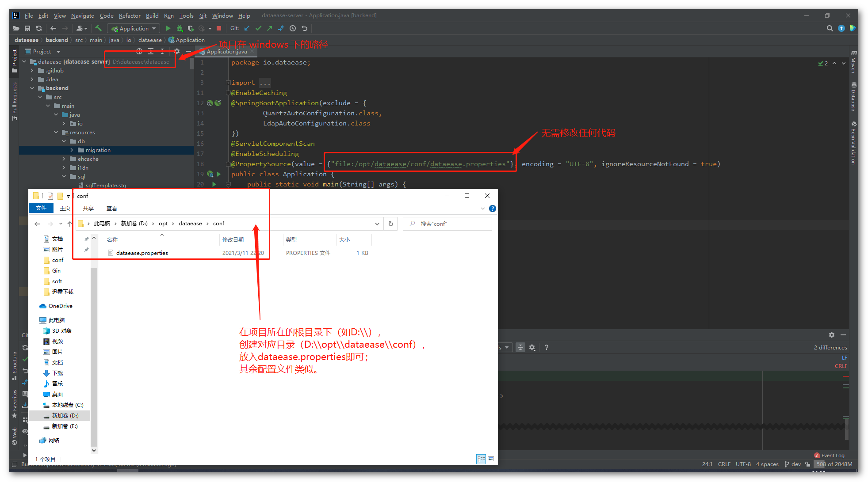Screen dimensions: 868x482
Task: Switch Explorer to details list view
Action: coord(481,459)
